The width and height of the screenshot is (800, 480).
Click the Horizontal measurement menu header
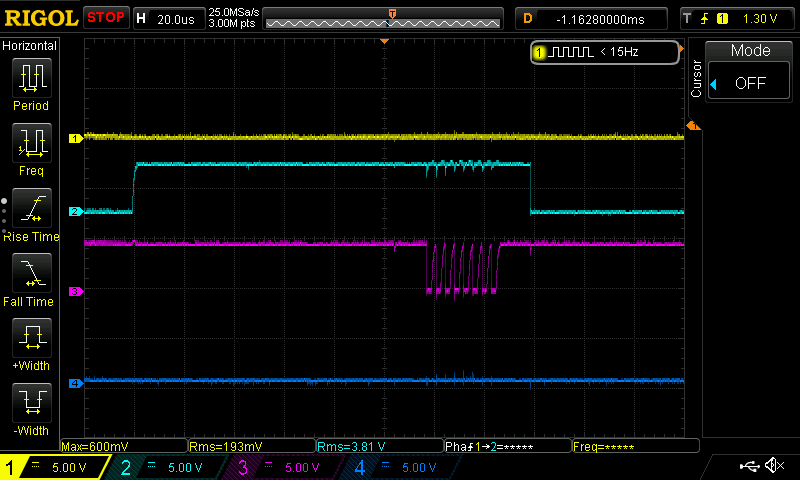pyautogui.click(x=30, y=46)
